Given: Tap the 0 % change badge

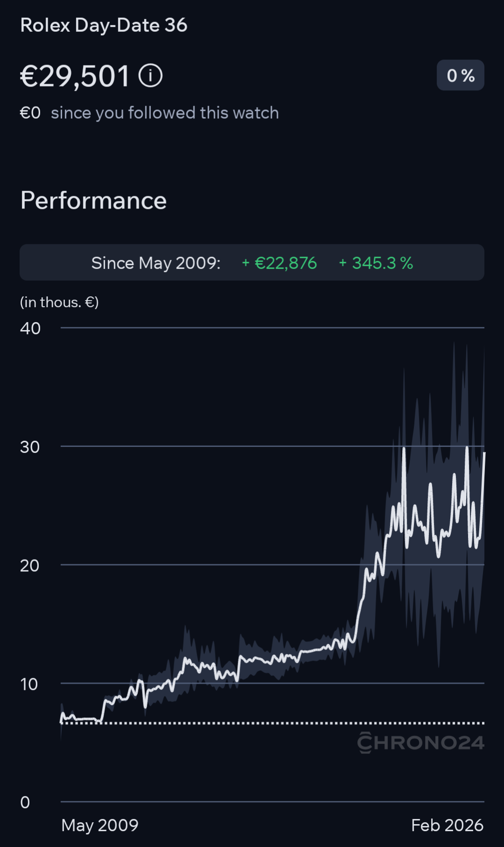Looking at the screenshot, I should (460, 75).
